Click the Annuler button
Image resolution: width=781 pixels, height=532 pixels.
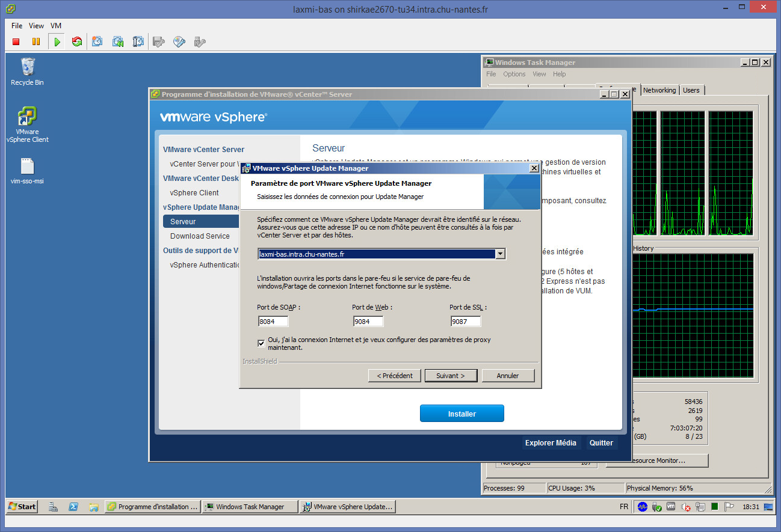pos(508,376)
